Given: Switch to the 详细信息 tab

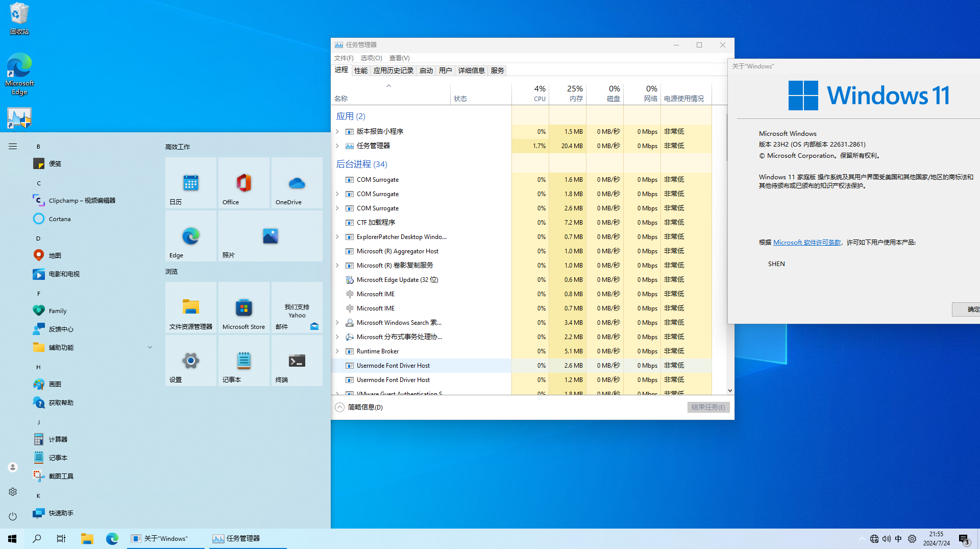Looking at the screenshot, I should (471, 70).
